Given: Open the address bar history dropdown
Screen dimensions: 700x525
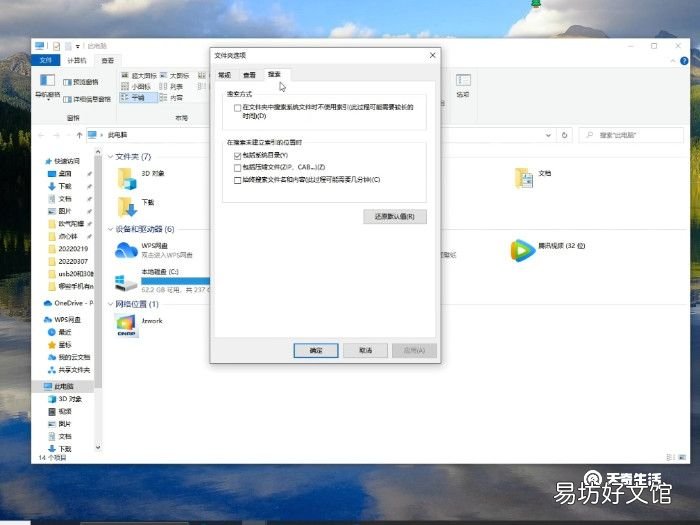Looking at the screenshot, I should [548, 135].
